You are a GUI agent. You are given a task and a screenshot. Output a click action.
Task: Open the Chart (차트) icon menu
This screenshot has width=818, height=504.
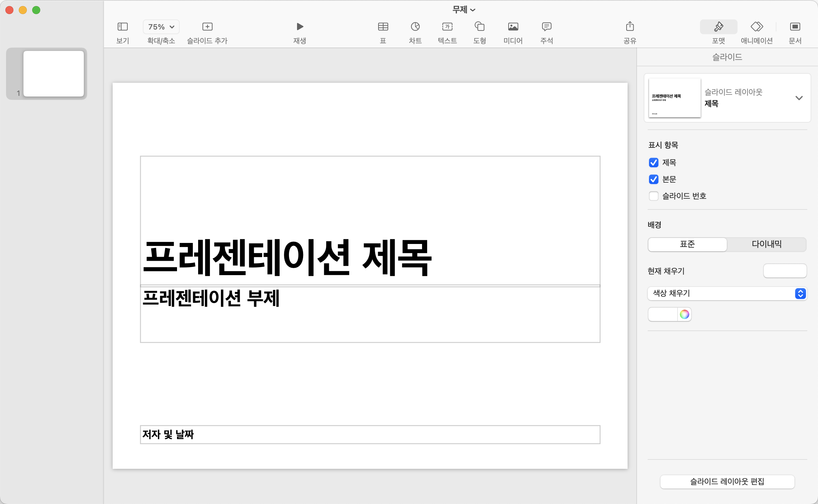pyautogui.click(x=415, y=26)
